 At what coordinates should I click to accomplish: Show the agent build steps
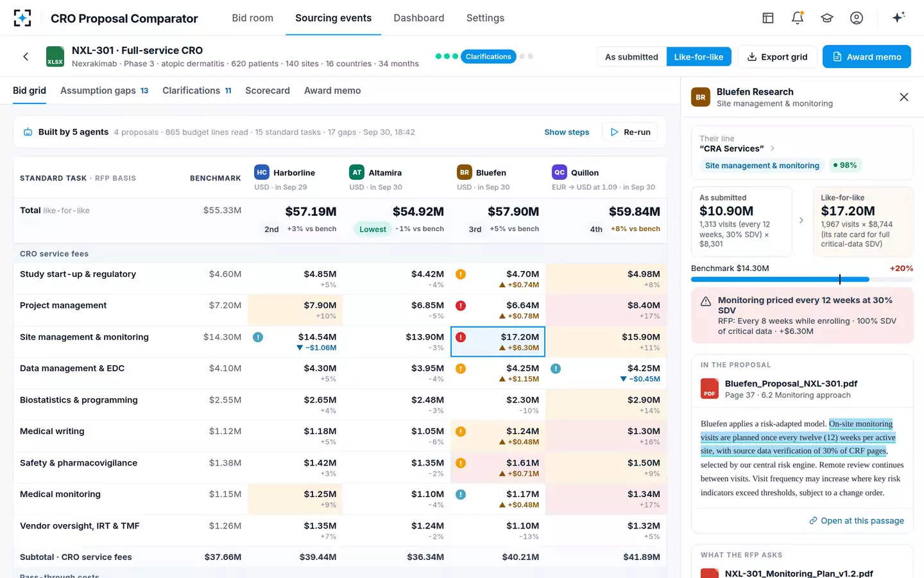click(x=567, y=132)
